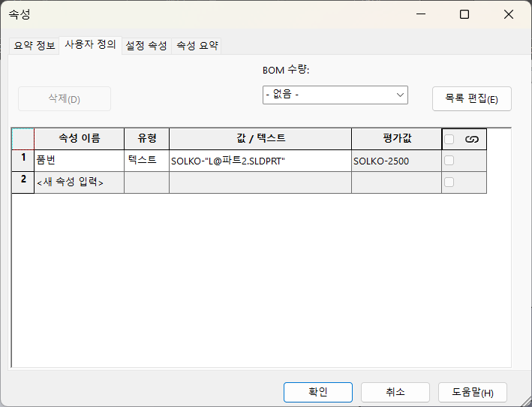This screenshot has height=407, width=532.
Task: Go to the 속성 요약 tab
Action: point(197,46)
